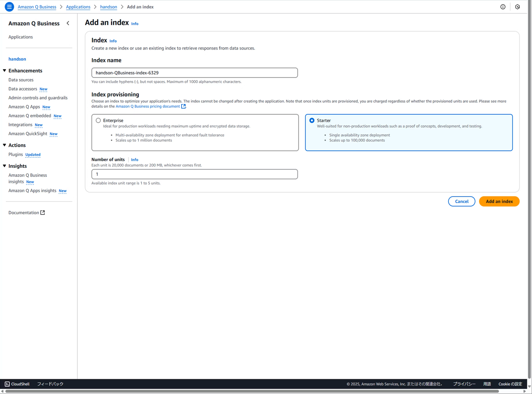Click Info link next to Number of units
Image resolution: width=532 pixels, height=394 pixels.
pyautogui.click(x=134, y=160)
